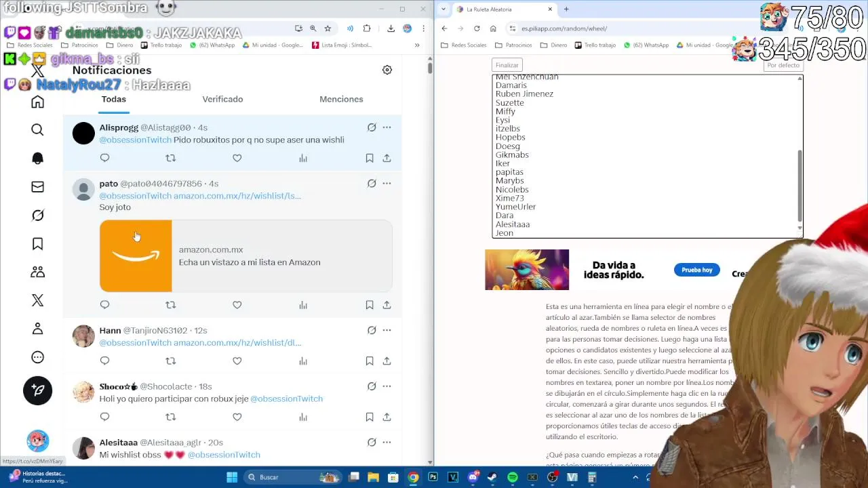This screenshot has width=868, height=488.
Task: Open Profile icon in X sidebar
Action: point(37,329)
